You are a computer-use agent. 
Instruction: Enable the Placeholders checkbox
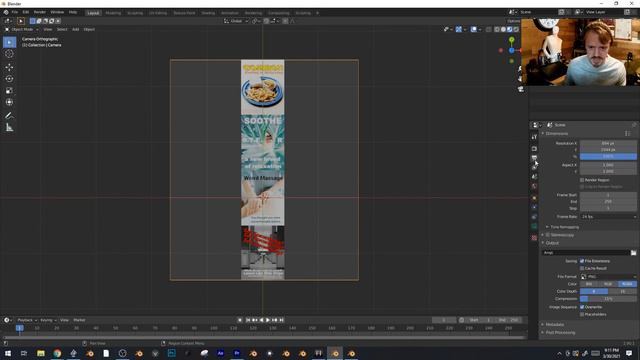[x=582, y=315]
